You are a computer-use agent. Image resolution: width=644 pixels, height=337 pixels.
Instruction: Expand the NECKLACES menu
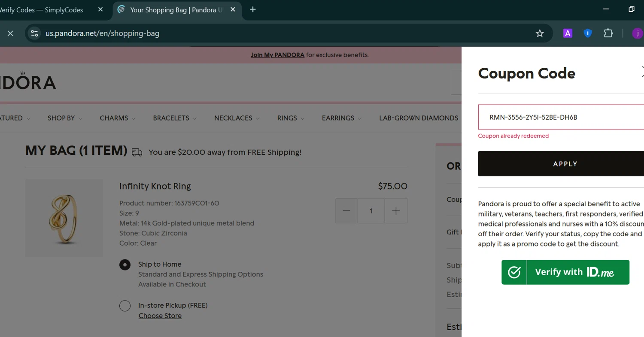pyautogui.click(x=237, y=118)
